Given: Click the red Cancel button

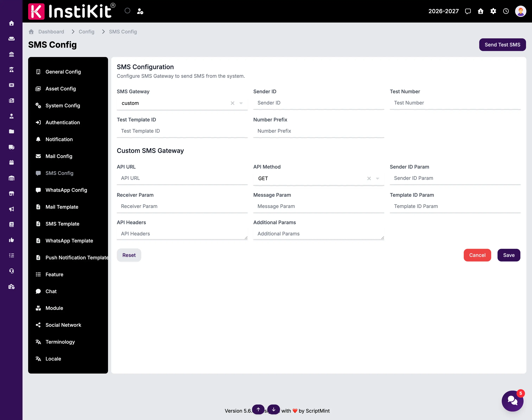Looking at the screenshot, I should [x=477, y=255].
